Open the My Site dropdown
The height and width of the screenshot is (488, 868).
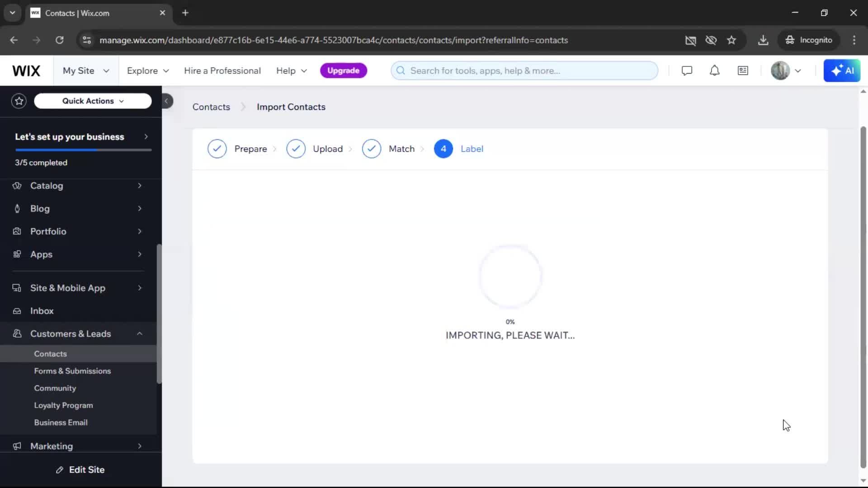tap(86, 71)
